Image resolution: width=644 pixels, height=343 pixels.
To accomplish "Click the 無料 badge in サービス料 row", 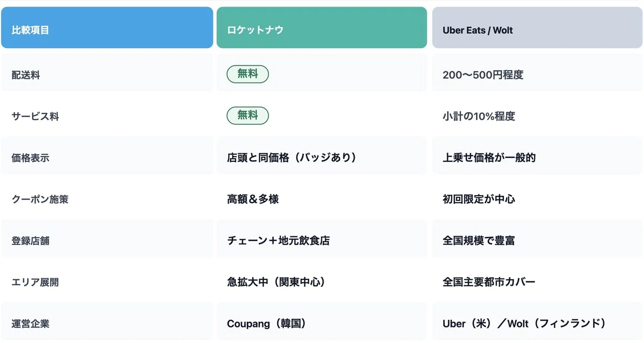I will point(247,116).
